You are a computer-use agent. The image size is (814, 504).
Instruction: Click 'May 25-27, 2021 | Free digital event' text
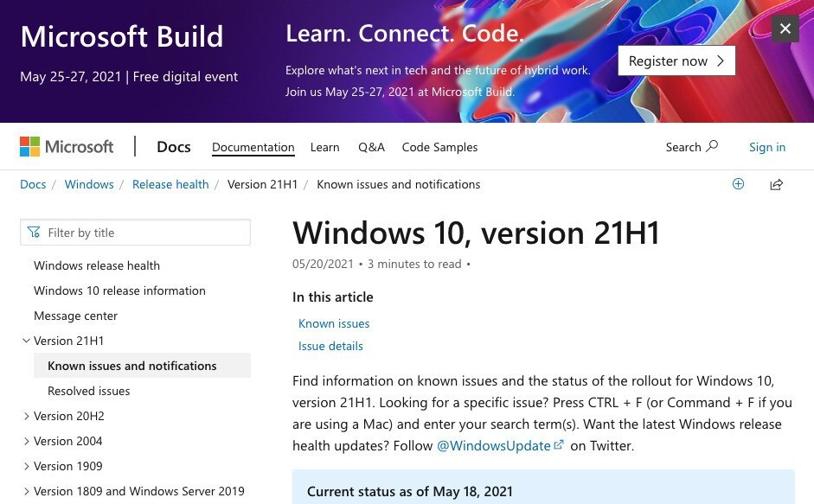[129, 77]
